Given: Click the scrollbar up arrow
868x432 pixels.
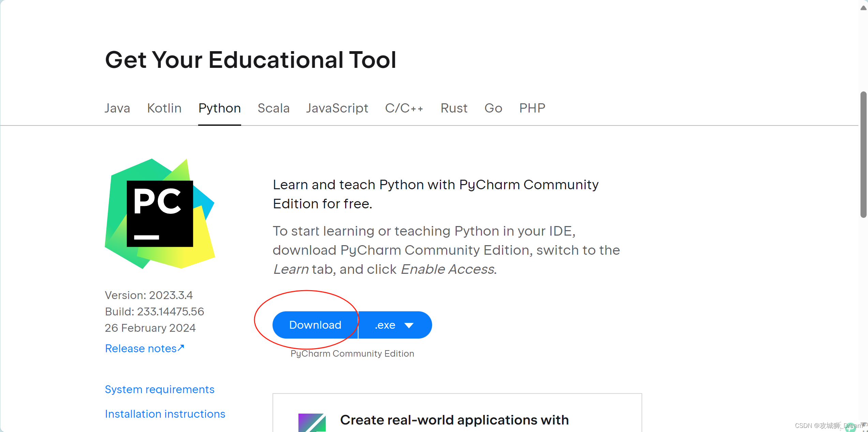Looking at the screenshot, I should click(x=863, y=8).
